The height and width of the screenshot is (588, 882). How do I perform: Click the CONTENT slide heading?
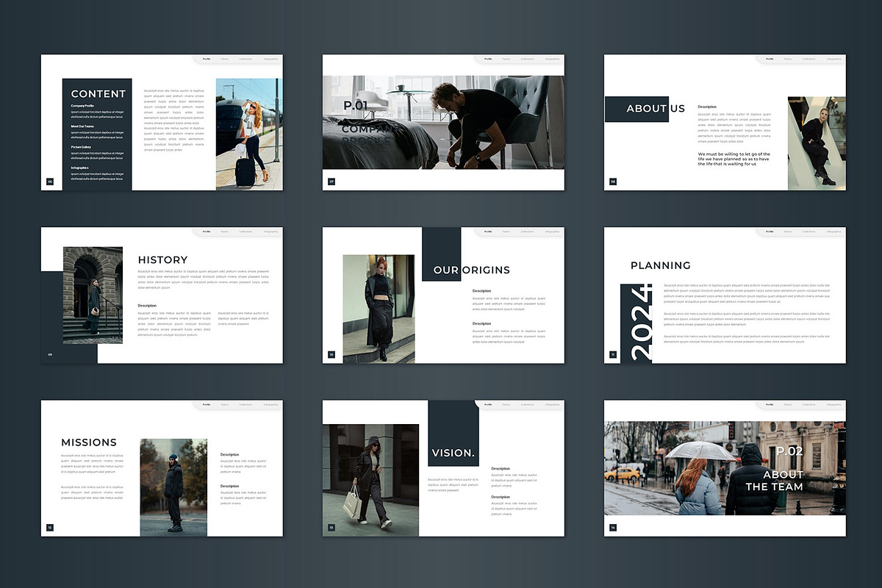pyautogui.click(x=98, y=94)
